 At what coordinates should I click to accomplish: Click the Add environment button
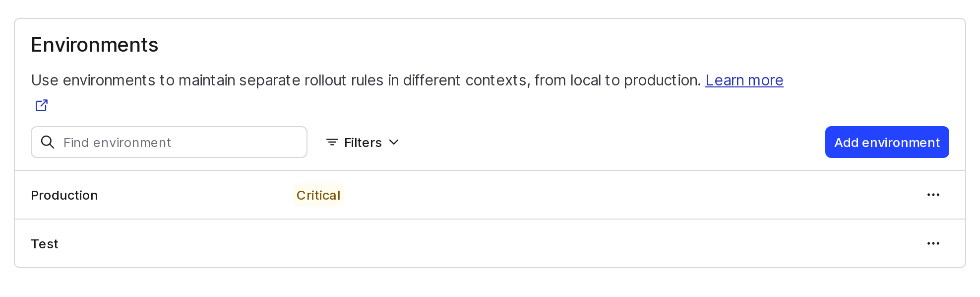886,142
